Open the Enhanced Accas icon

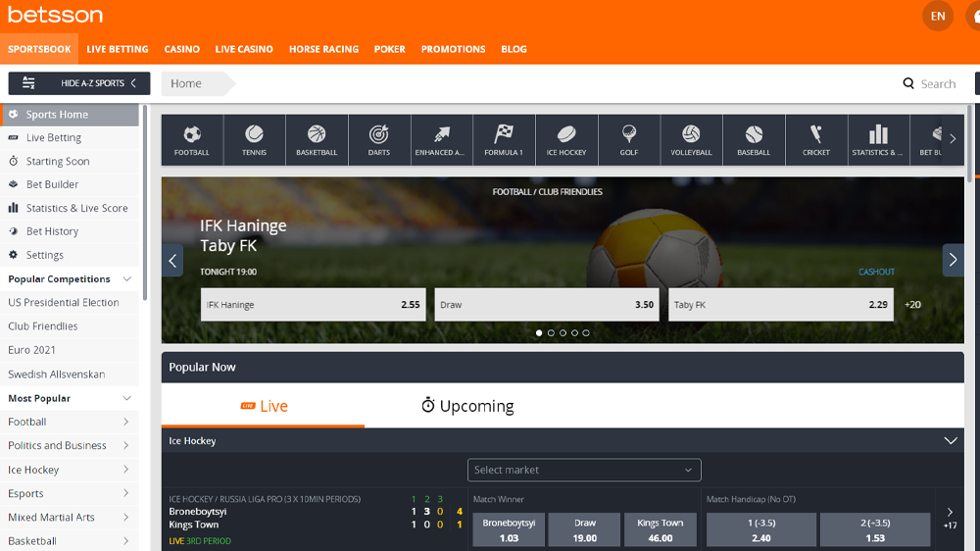coord(442,139)
